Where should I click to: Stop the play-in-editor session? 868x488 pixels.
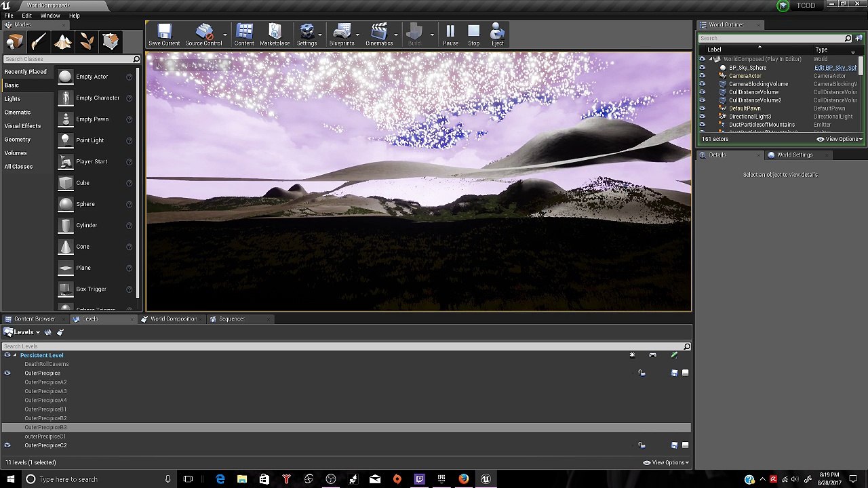473,35
